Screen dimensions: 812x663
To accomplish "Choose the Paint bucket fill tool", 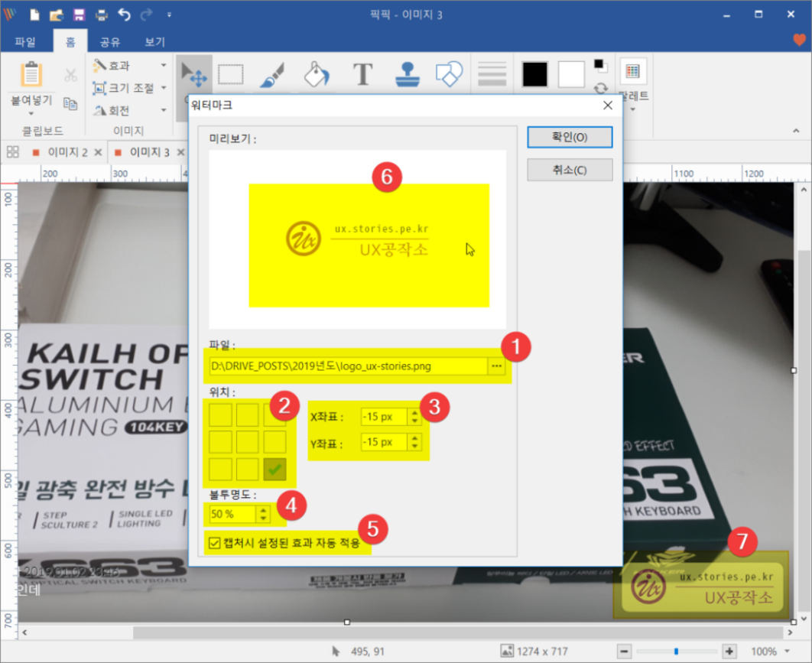I will pyautogui.click(x=317, y=75).
